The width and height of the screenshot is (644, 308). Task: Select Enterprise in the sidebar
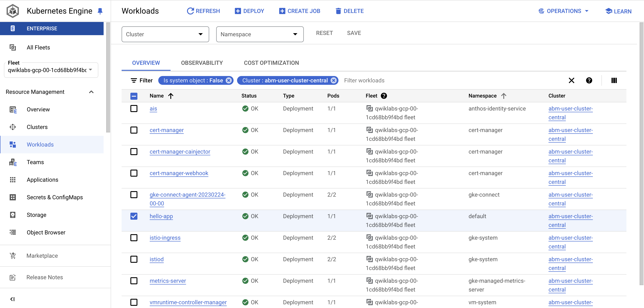(x=52, y=28)
